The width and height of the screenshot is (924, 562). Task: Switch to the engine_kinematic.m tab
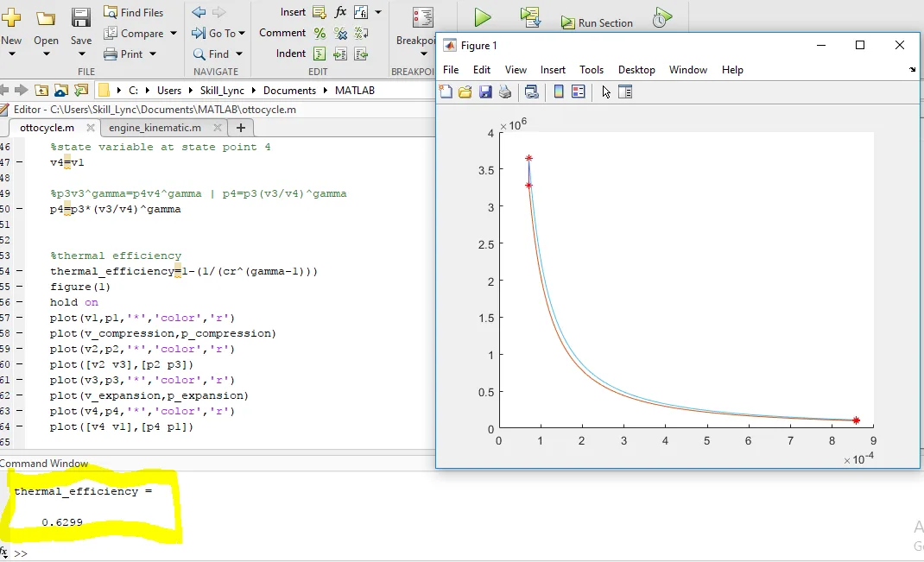pyautogui.click(x=155, y=128)
